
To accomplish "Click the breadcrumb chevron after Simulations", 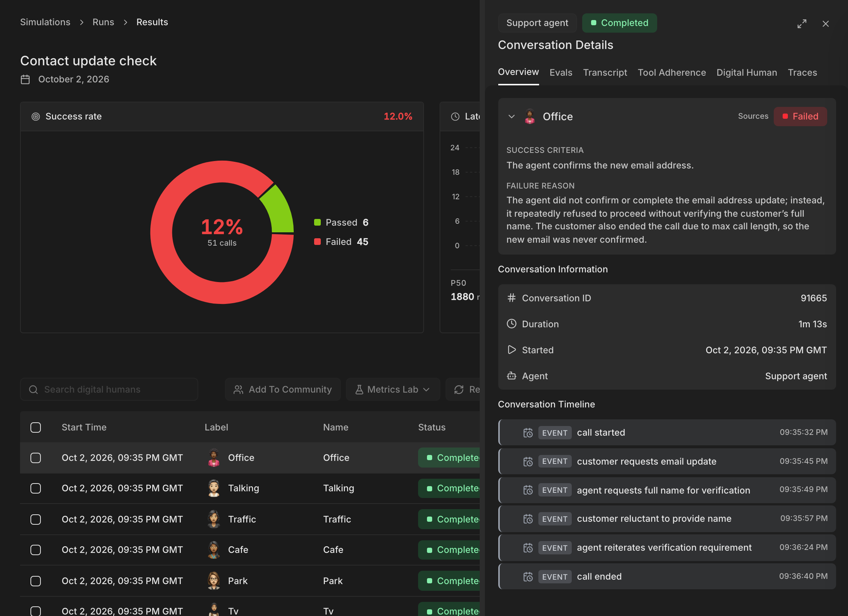I will [x=82, y=22].
